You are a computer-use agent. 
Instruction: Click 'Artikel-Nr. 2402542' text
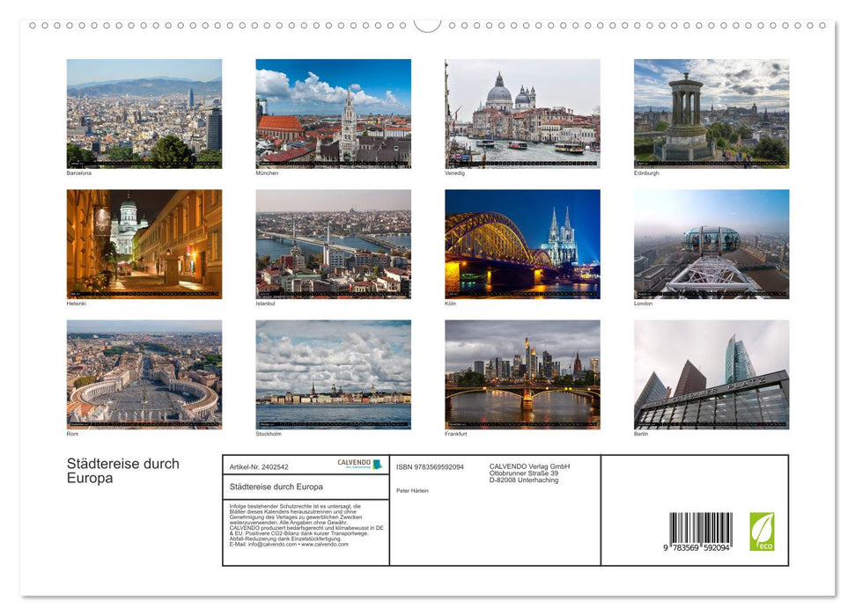click(x=259, y=467)
